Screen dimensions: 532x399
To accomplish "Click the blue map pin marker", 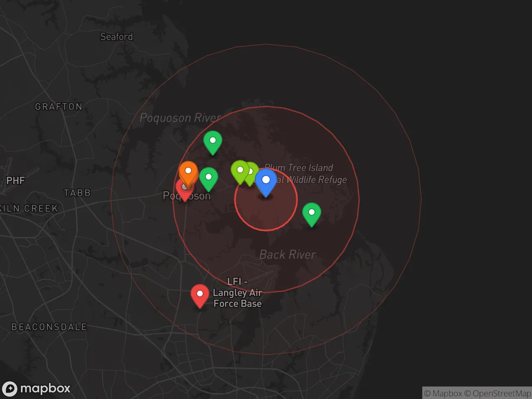I will coord(266,181).
